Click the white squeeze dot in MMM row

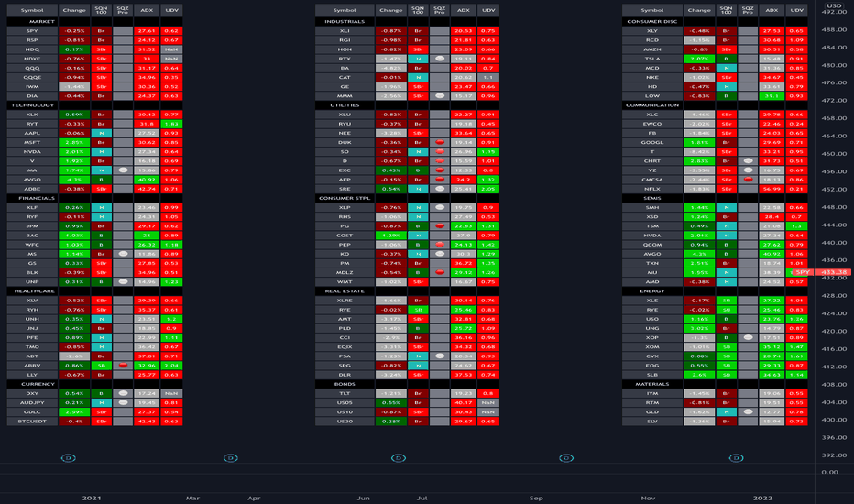[x=440, y=95]
